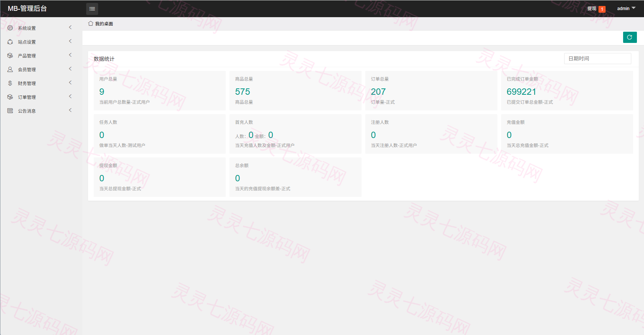Image resolution: width=644 pixels, height=335 pixels.
Task: Expand the 产品管理 chevron
Action: tap(70, 55)
